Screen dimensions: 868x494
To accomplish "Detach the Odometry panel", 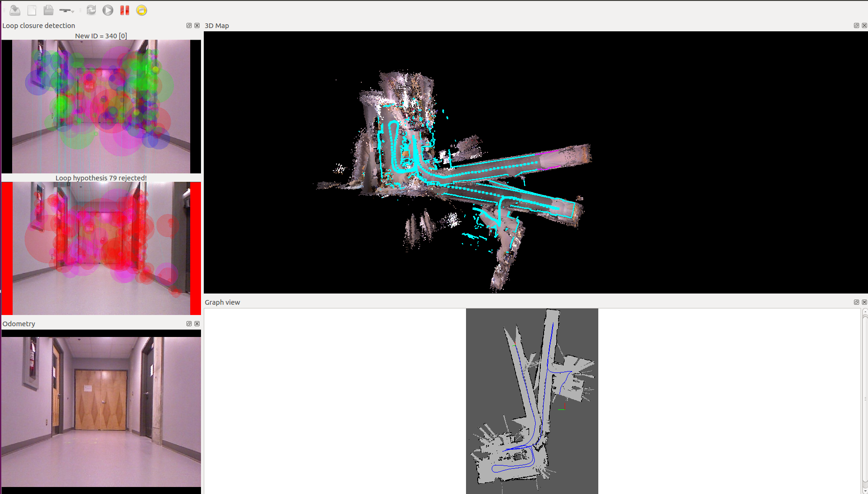I will [x=189, y=324].
